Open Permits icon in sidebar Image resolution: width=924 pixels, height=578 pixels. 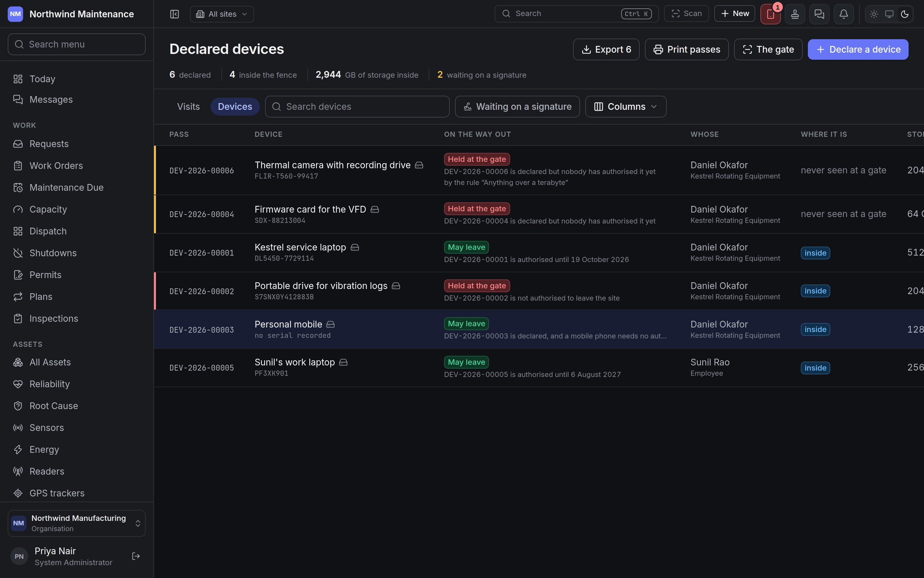coord(18,275)
